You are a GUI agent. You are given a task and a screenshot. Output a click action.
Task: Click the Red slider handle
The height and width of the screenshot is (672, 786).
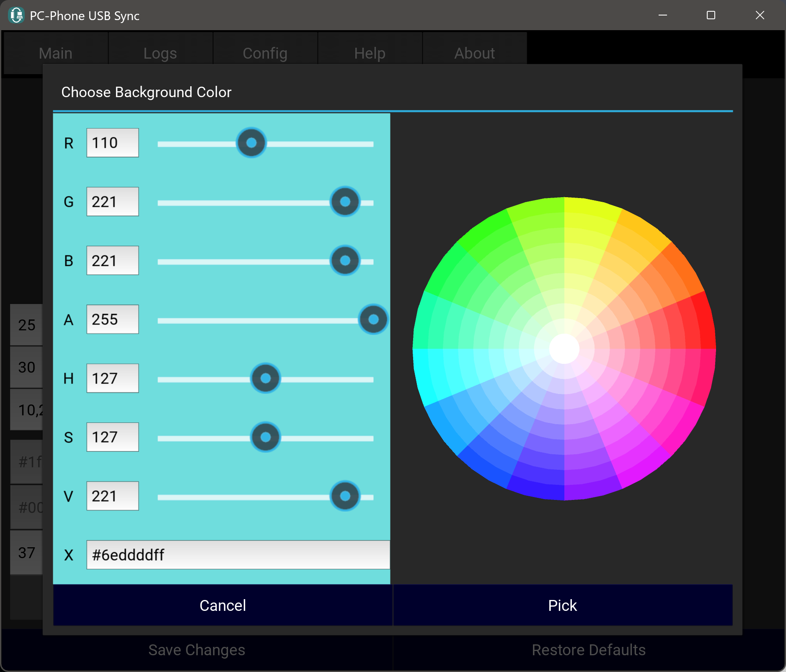pyautogui.click(x=251, y=143)
